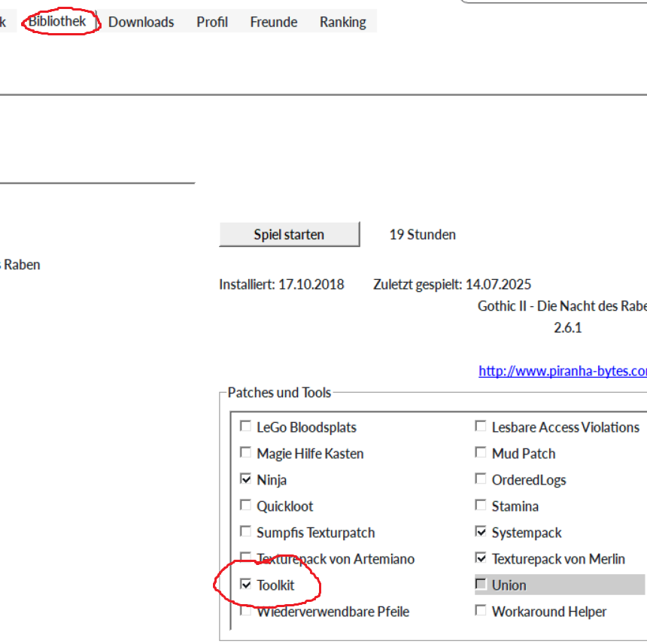Open the Bibliothek tab
This screenshot has width=647, height=644.
(58, 22)
